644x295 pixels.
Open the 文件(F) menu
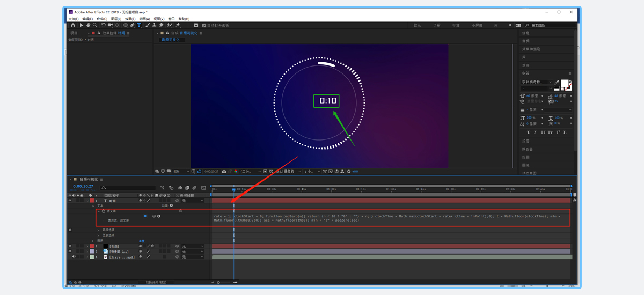click(x=74, y=19)
